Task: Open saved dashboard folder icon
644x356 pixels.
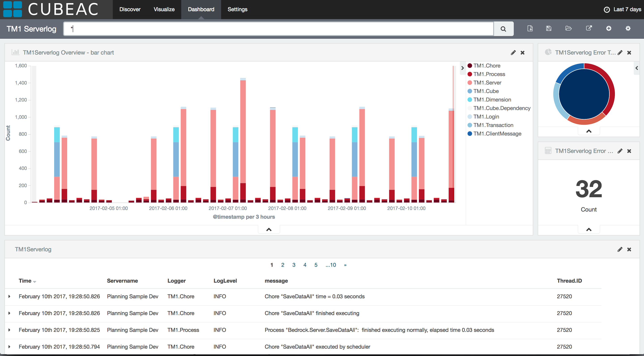Action: (569, 28)
